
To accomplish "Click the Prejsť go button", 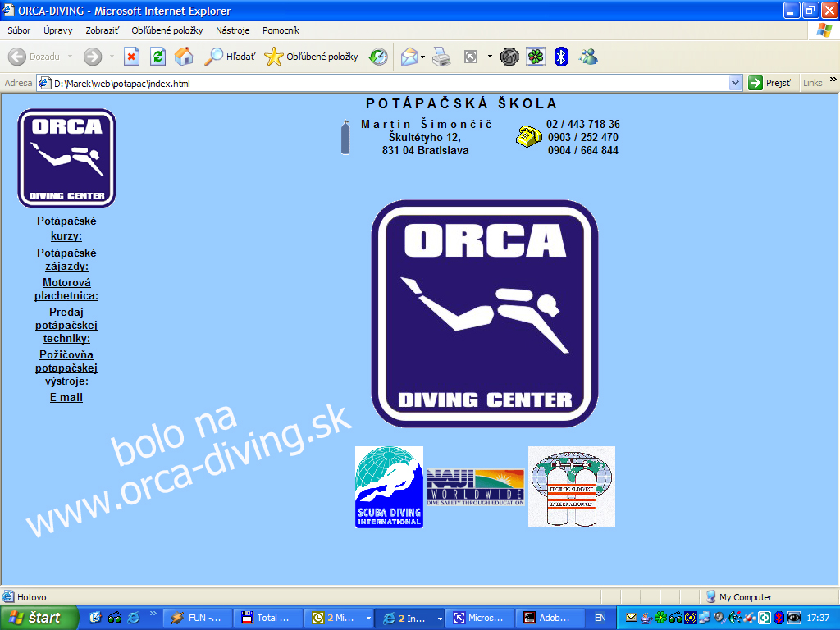I will point(769,83).
